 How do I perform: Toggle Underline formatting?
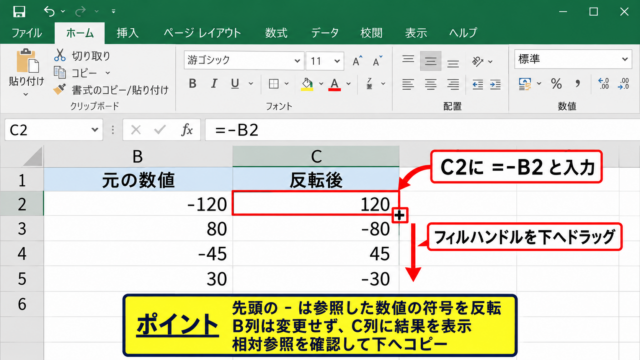point(235,84)
